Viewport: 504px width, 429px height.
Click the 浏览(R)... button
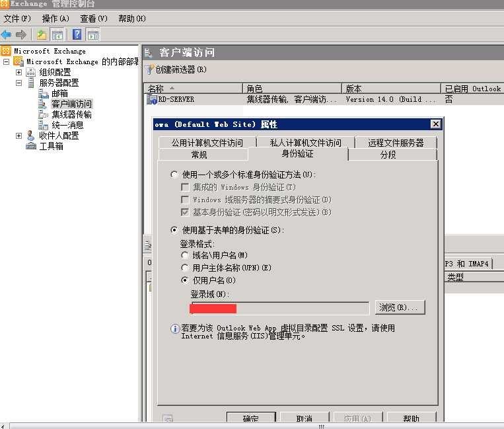coord(400,307)
